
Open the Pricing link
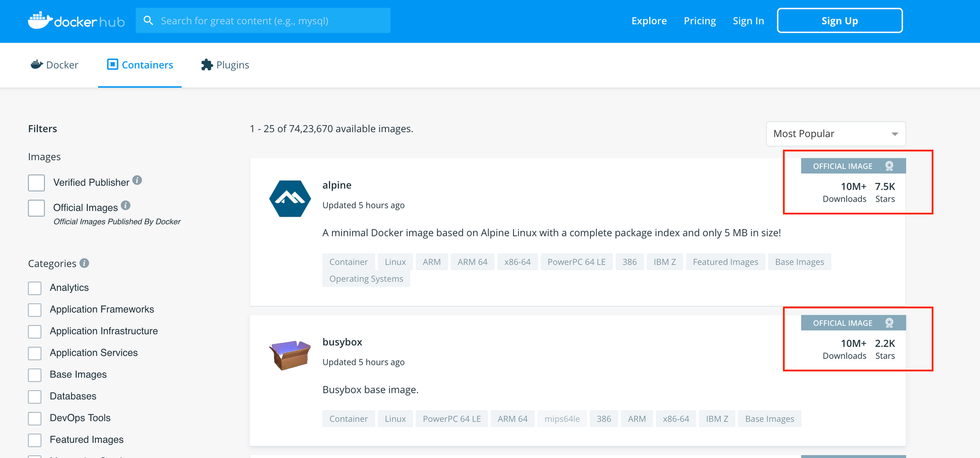pyautogui.click(x=700, y=21)
